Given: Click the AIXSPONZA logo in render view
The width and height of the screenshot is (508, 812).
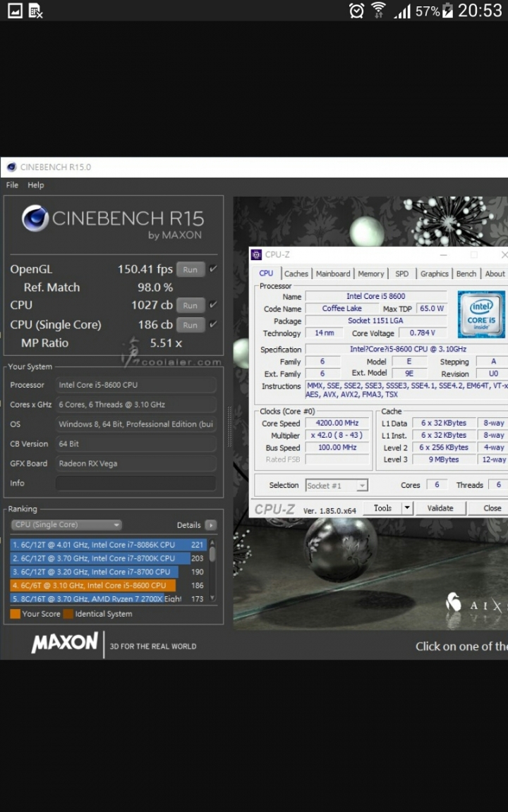Looking at the screenshot, I should pyautogui.click(x=476, y=604).
